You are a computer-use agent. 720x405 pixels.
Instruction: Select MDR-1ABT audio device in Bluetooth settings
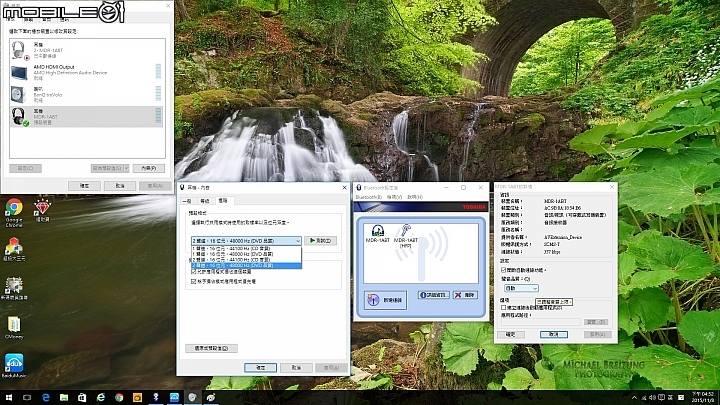[x=377, y=233]
